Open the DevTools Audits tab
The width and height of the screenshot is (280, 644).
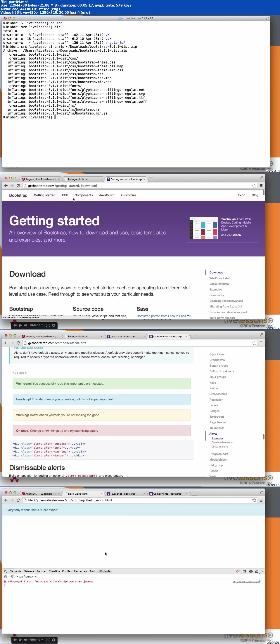94,571
